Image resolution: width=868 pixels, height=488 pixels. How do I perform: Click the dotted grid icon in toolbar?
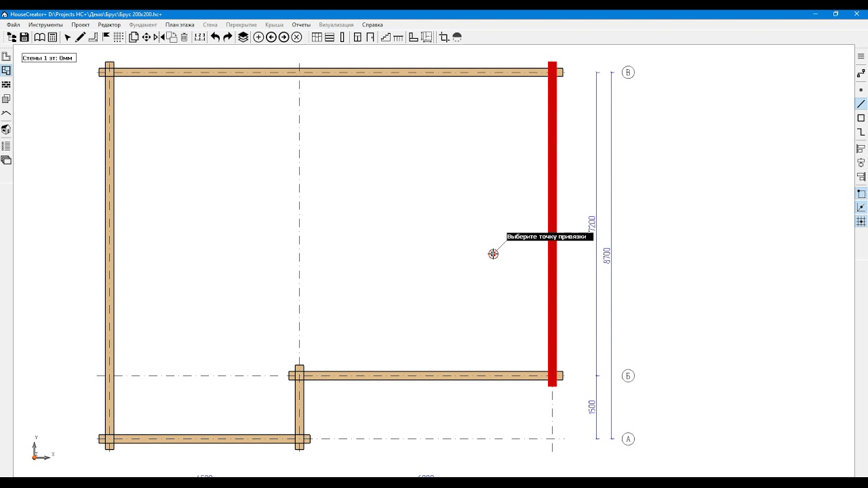click(119, 37)
